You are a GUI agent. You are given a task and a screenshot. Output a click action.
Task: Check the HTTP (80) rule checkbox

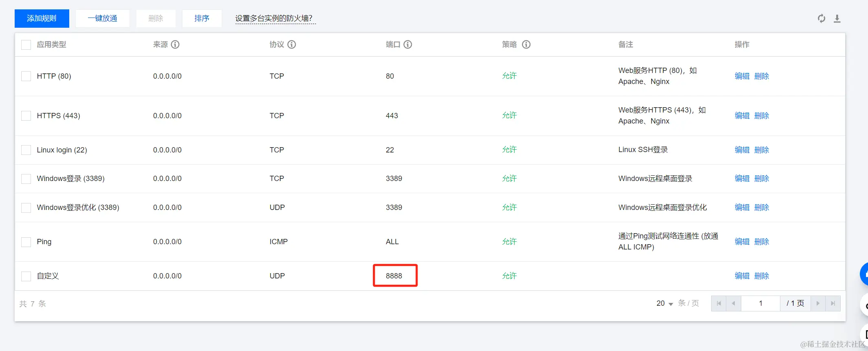point(26,76)
